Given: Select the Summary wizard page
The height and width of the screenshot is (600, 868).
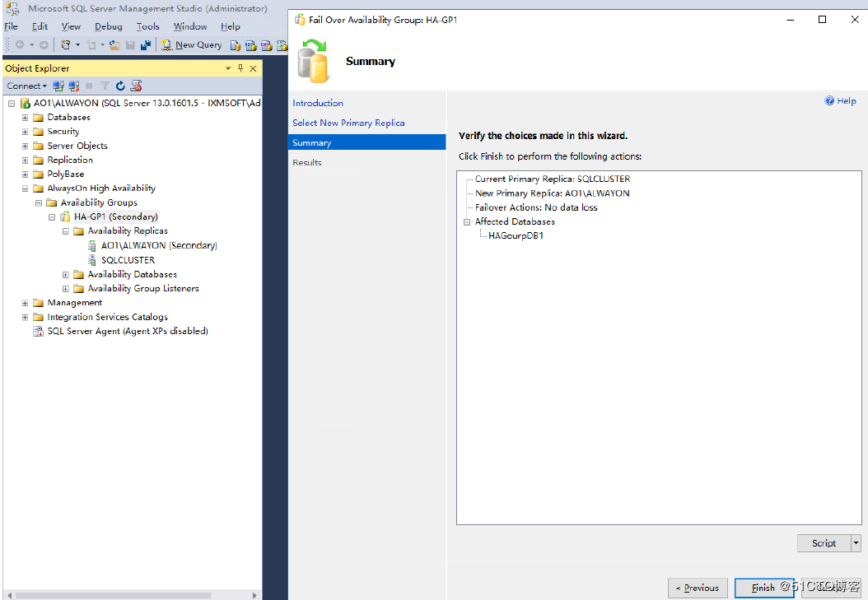Looking at the screenshot, I should pyautogui.click(x=367, y=142).
